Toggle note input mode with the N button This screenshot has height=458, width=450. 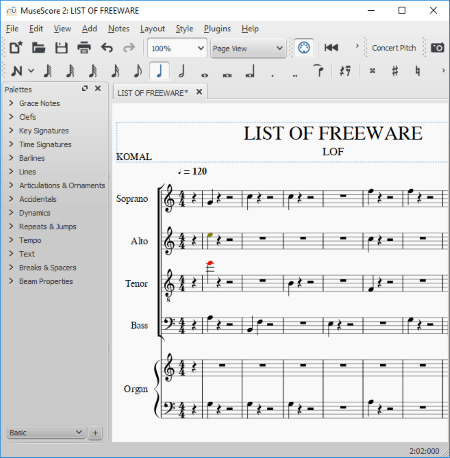coord(17,71)
